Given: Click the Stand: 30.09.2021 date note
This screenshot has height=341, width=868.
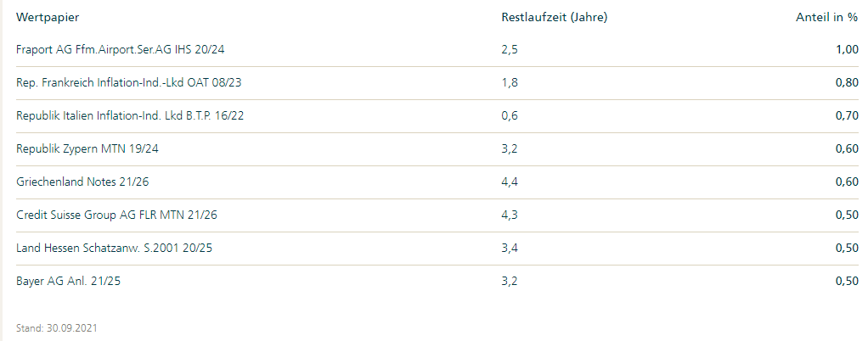Looking at the screenshot, I should click(58, 327).
